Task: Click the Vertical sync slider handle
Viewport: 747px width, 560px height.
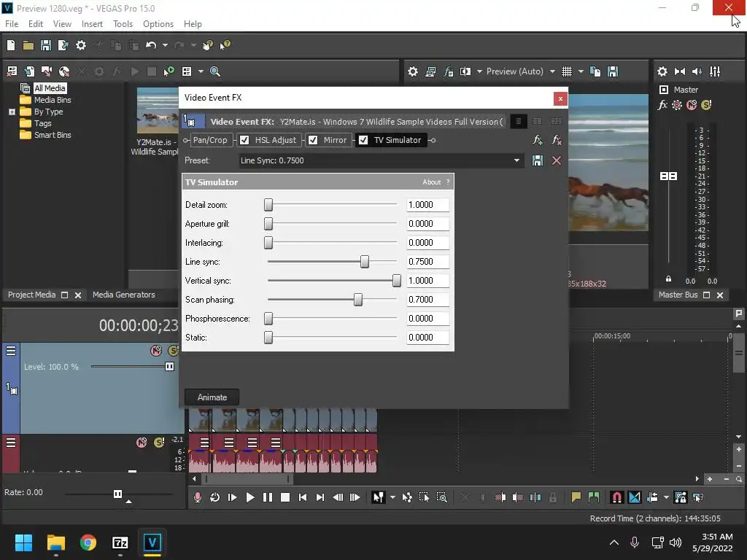Action: [x=396, y=281]
